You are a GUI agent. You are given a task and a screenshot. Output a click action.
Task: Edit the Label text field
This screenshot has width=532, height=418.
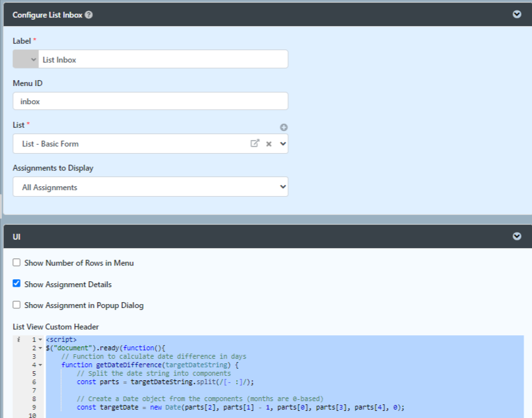[x=163, y=59]
